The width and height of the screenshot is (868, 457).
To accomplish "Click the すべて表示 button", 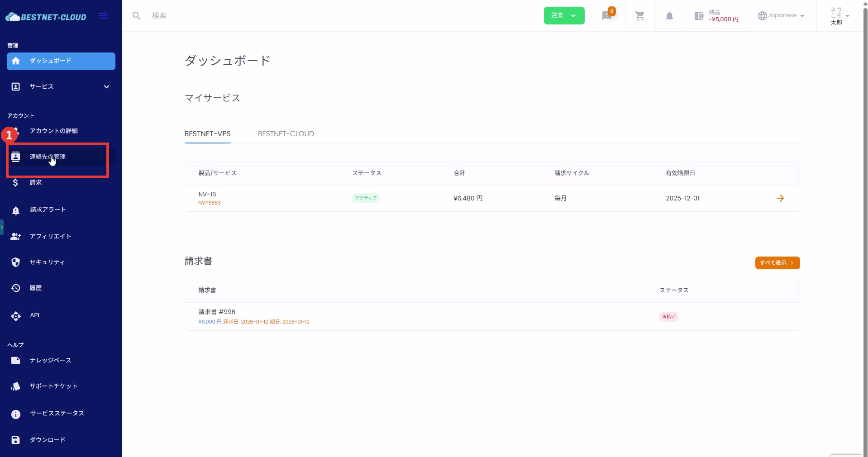I will [777, 263].
